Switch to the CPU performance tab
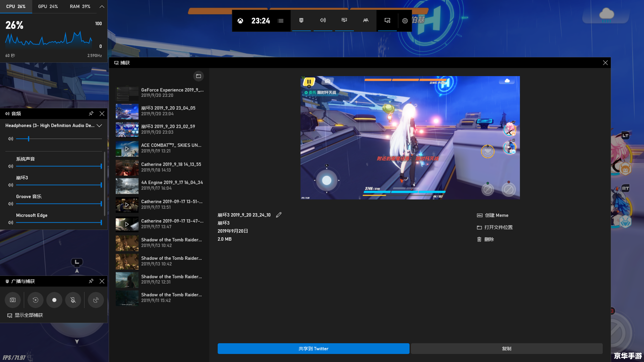Screen dimensions: 644x362 (16, 6)
